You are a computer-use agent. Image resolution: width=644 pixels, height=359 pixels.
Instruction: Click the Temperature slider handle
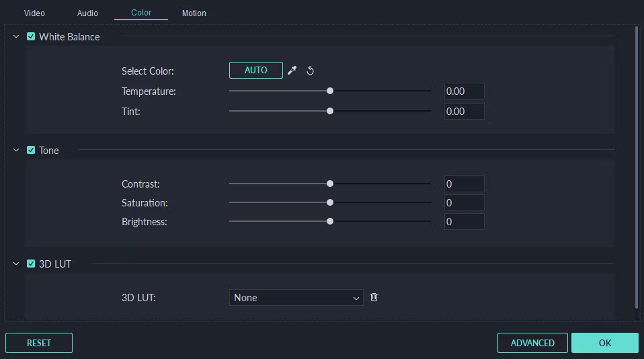click(330, 91)
